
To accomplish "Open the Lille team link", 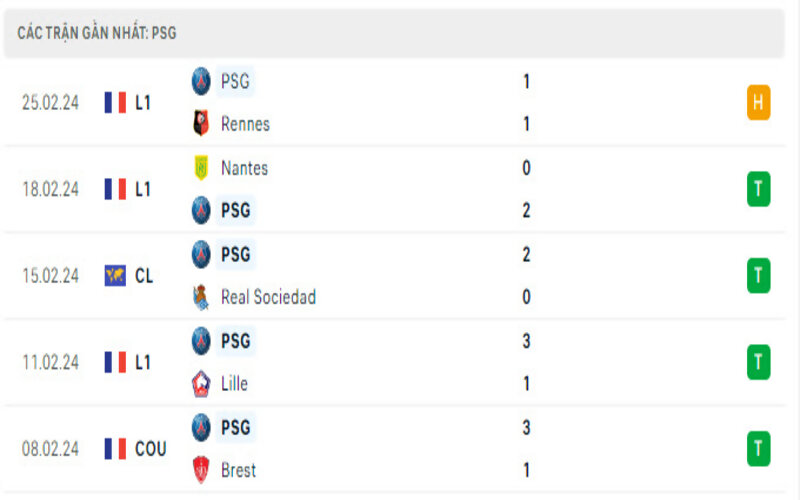I will click(x=234, y=383).
